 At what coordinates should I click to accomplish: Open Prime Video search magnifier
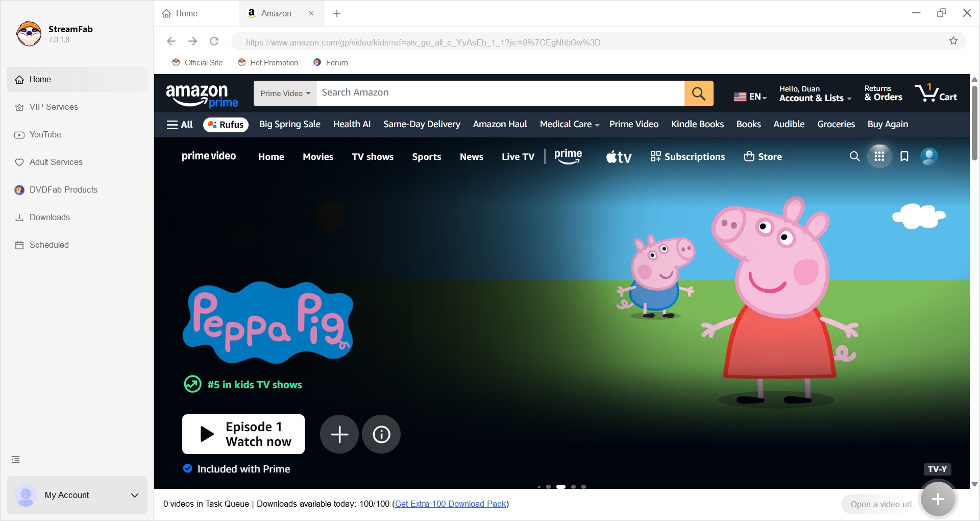coord(854,156)
